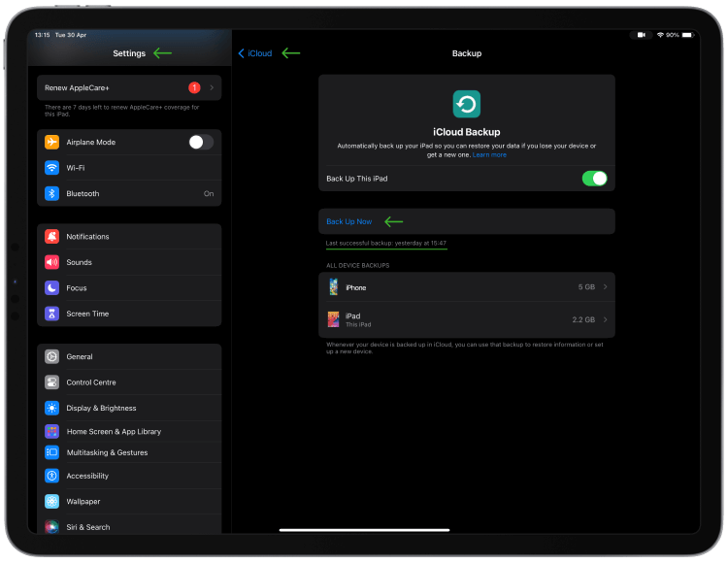
Task: Tap the Screen Time hourglass icon
Action: pos(51,314)
